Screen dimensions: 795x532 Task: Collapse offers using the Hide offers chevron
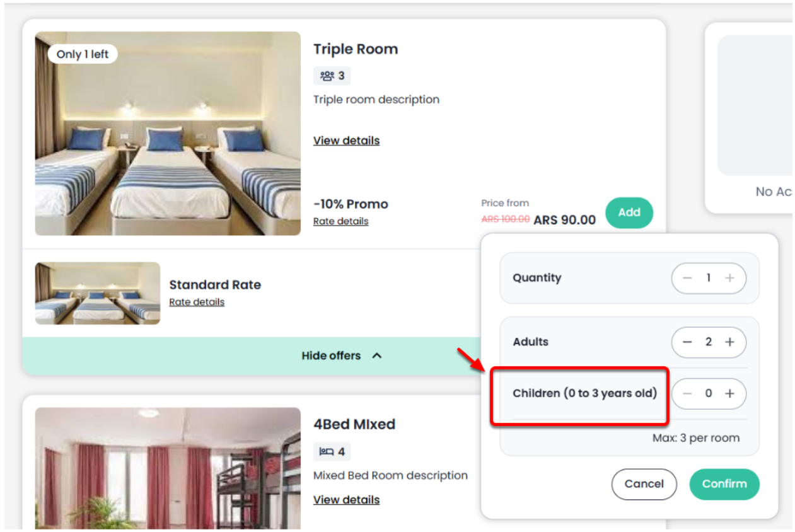[377, 356]
